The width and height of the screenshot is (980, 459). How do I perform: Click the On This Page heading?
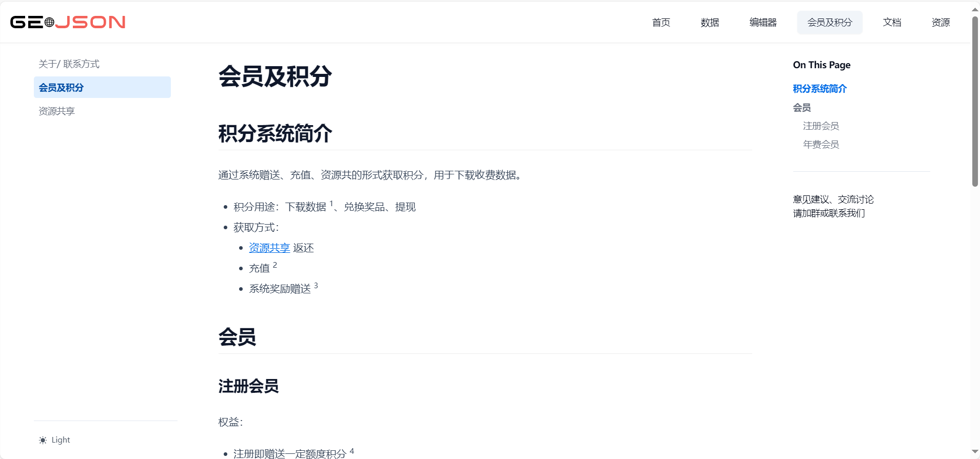tap(821, 65)
